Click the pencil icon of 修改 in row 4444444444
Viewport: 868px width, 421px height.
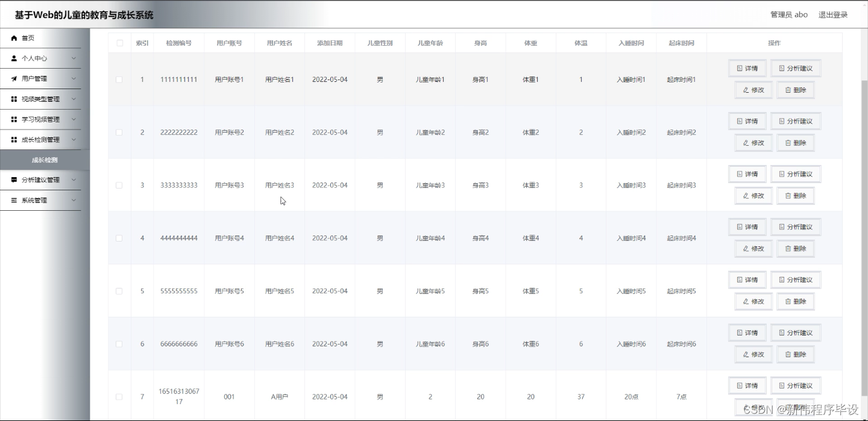point(746,249)
